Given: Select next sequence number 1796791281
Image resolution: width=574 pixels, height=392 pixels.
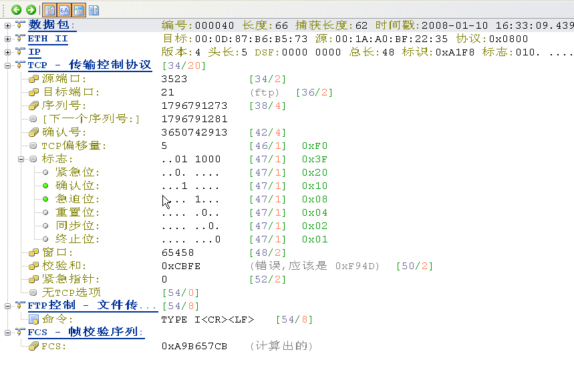Looking at the screenshot, I should tap(194, 119).
